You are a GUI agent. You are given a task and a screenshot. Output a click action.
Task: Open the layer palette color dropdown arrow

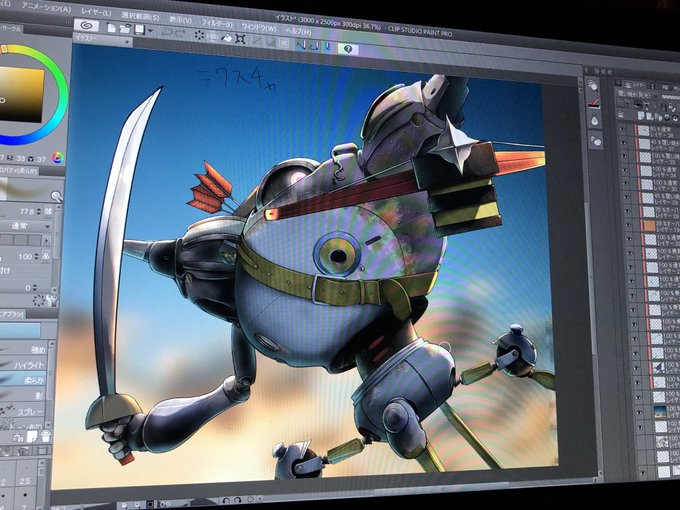[x=627, y=104]
